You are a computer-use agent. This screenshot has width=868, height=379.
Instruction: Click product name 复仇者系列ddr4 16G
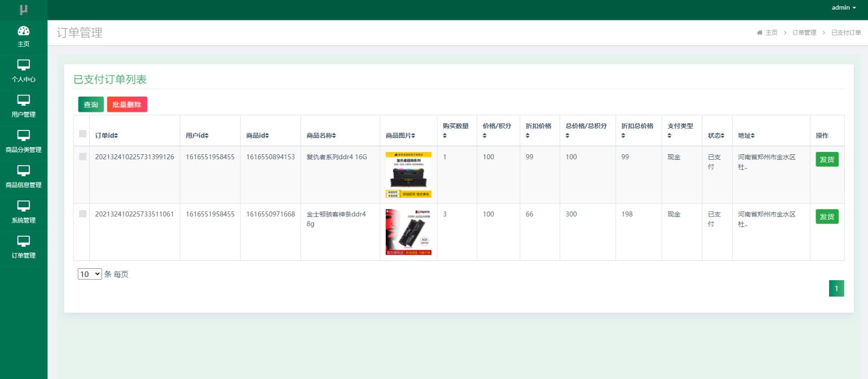click(x=337, y=157)
